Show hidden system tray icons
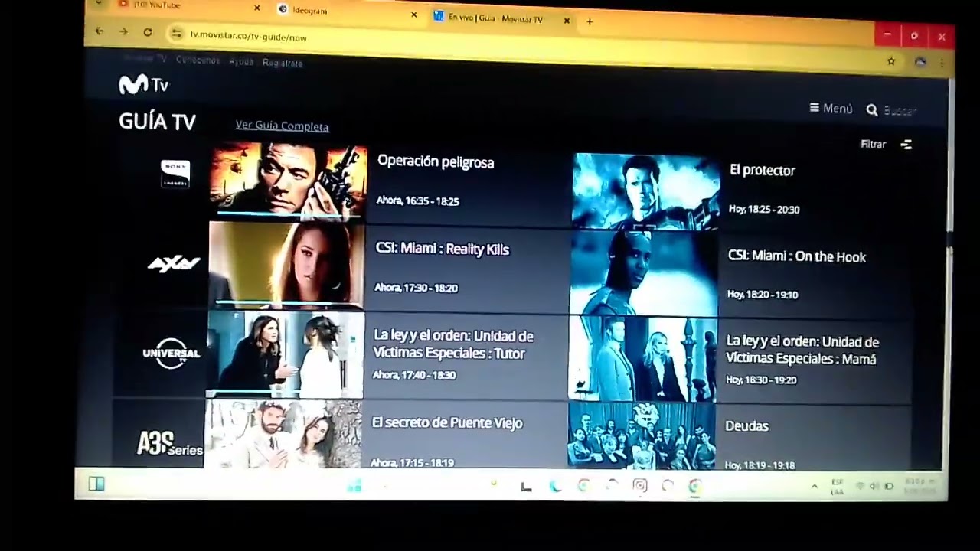980x551 pixels. pyautogui.click(x=814, y=486)
